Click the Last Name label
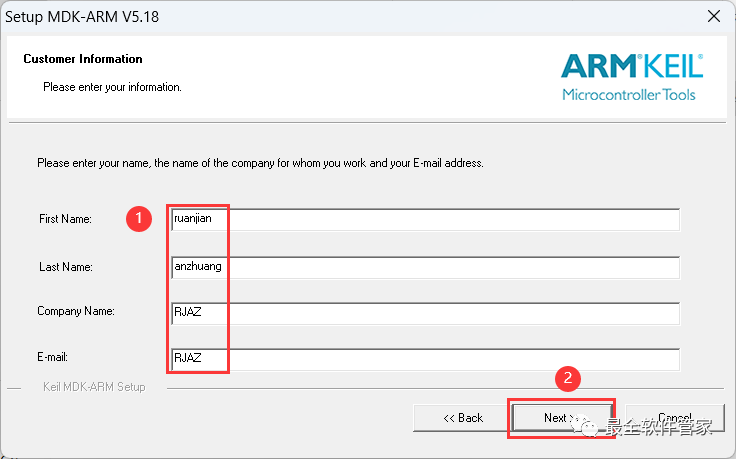This screenshot has height=459, width=736. click(64, 267)
